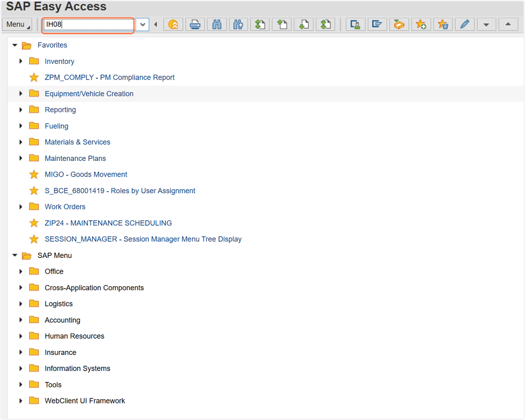
Task: Click the Logistics folder icon
Action: [34, 304]
